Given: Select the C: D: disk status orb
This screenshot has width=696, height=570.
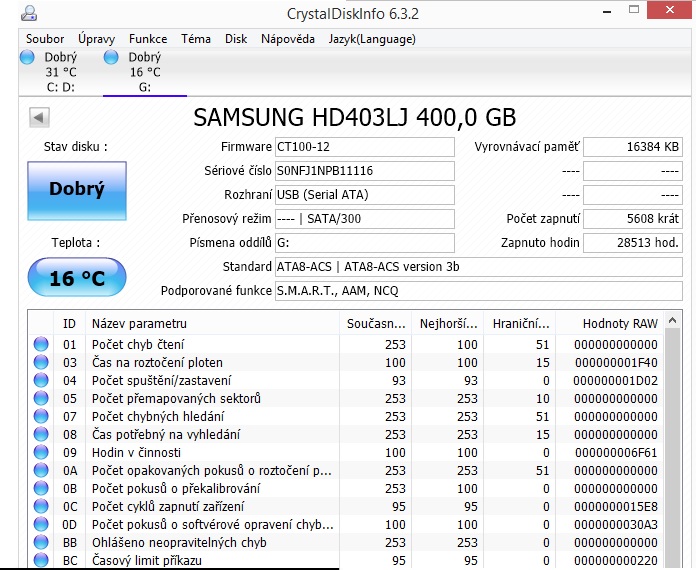Looking at the screenshot, I should click(27, 58).
